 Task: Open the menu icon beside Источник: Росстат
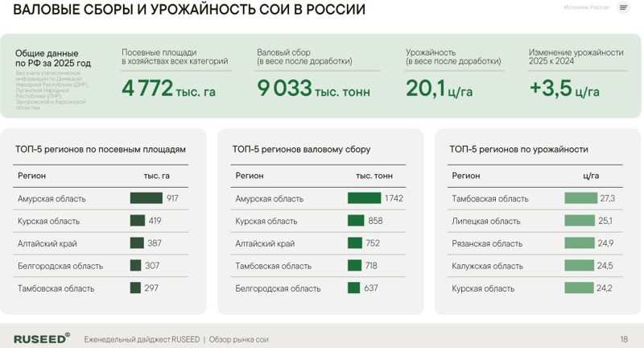[x=623, y=7]
